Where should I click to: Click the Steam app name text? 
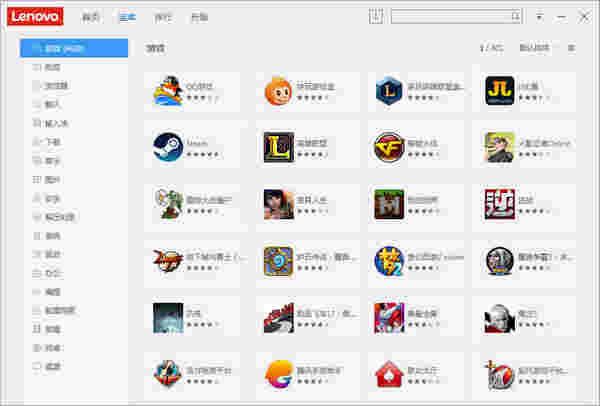click(197, 143)
